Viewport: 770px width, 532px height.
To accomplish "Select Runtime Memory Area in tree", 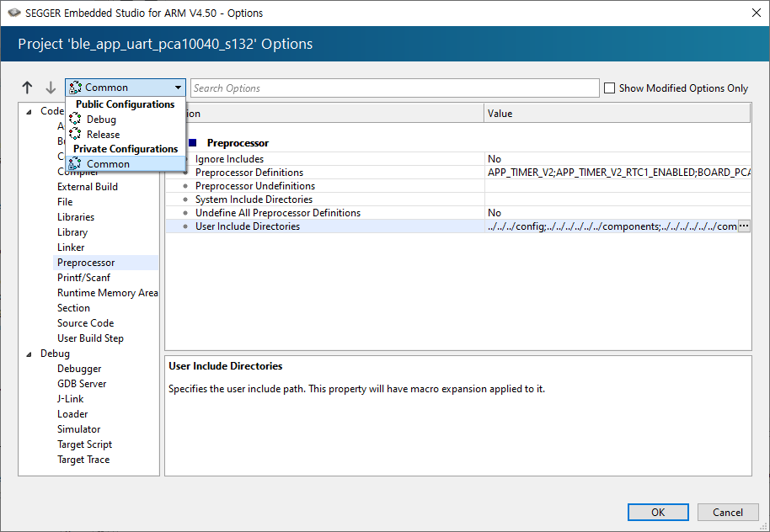I will click(108, 293).
